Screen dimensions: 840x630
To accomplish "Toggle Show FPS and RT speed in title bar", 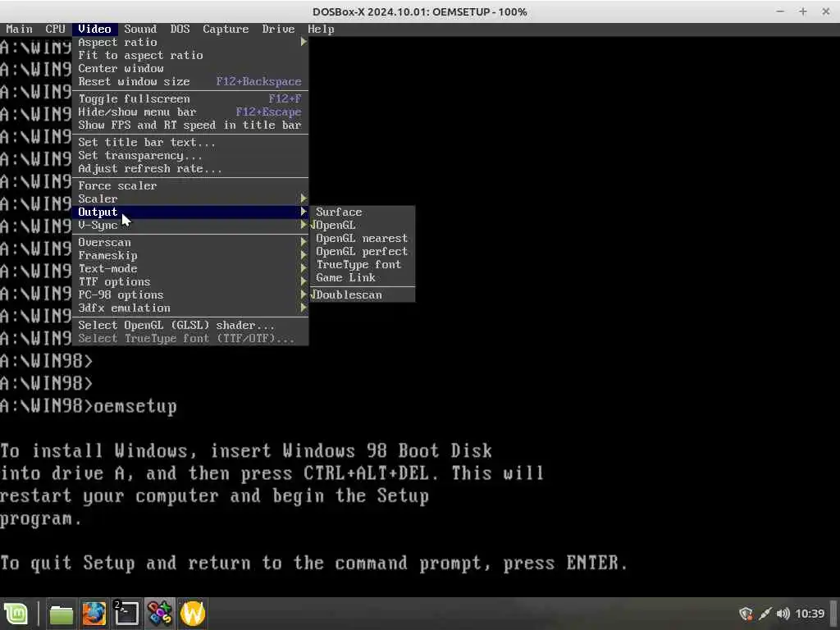I will pyautogui.click(x=190, y=125).
